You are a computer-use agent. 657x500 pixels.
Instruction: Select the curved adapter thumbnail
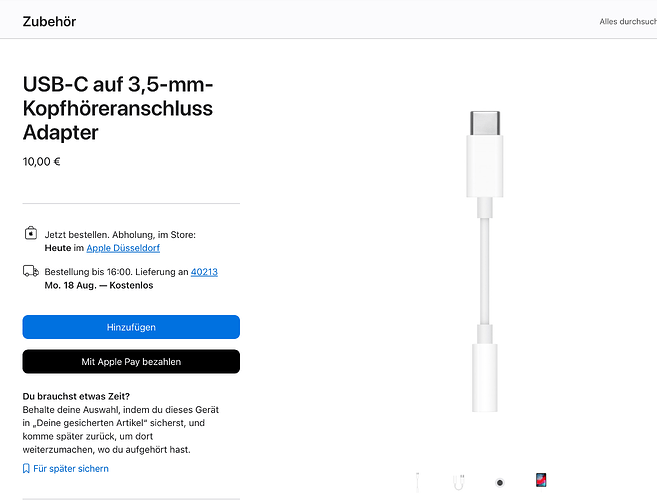[x=459, y=482]
